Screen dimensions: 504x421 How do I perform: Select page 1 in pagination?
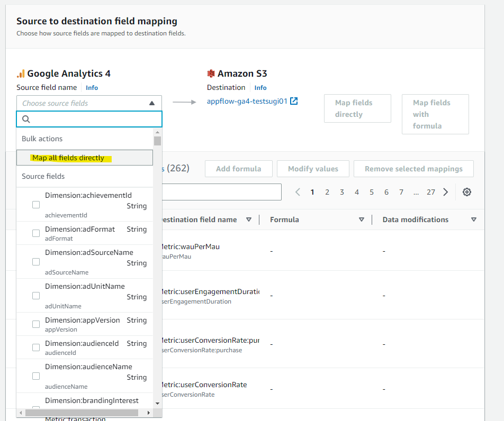312,192
